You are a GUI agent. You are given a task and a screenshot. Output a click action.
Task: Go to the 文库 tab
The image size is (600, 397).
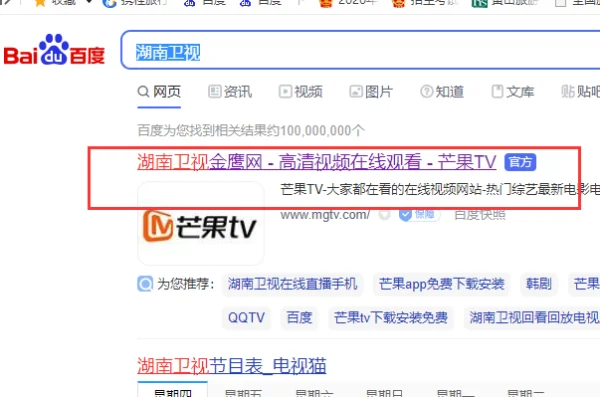click(513, 92)
